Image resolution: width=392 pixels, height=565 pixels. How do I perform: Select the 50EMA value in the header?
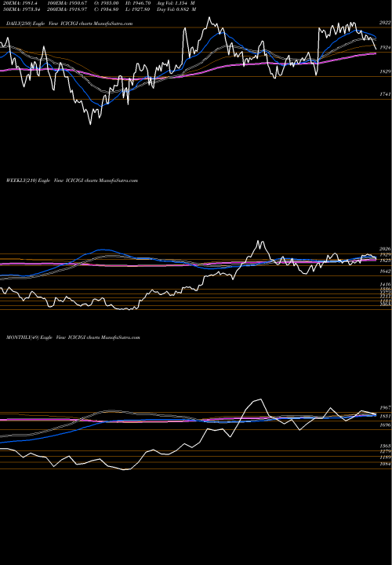click(22, 9)
